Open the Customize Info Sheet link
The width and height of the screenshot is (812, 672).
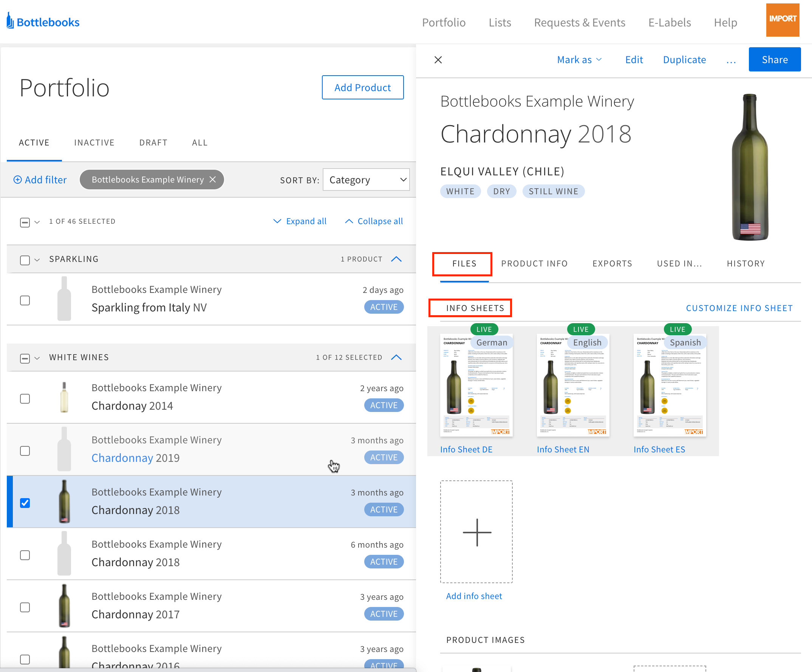coord(739,308)
